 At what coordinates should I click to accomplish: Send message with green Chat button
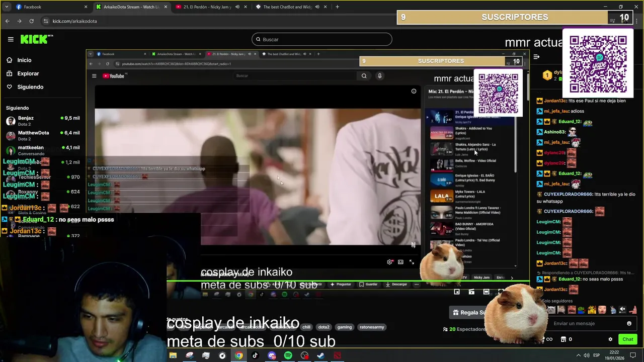pos(627,339)
